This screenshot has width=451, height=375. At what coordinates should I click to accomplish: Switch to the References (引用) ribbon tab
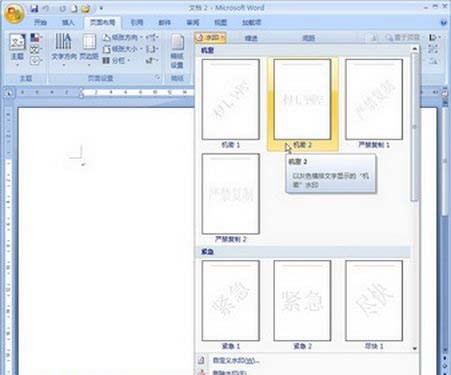point(136,22)
